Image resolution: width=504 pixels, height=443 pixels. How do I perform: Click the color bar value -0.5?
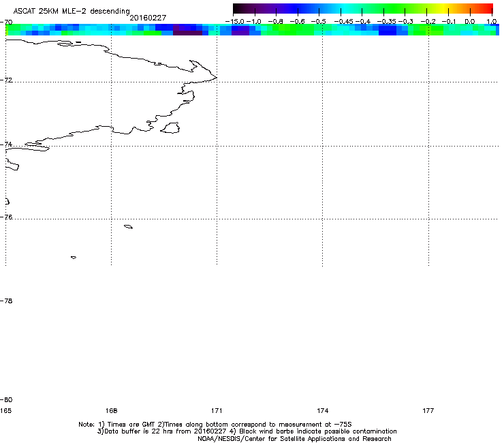click(x=319, y=21)
